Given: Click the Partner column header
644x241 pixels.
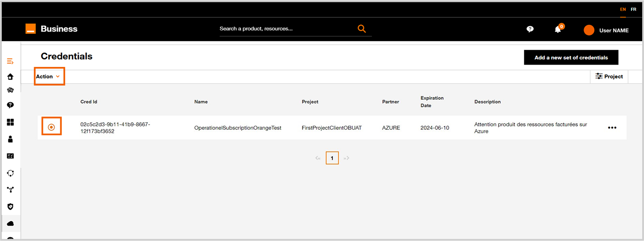Looking at the screenshot, I should tap(391, 102).
